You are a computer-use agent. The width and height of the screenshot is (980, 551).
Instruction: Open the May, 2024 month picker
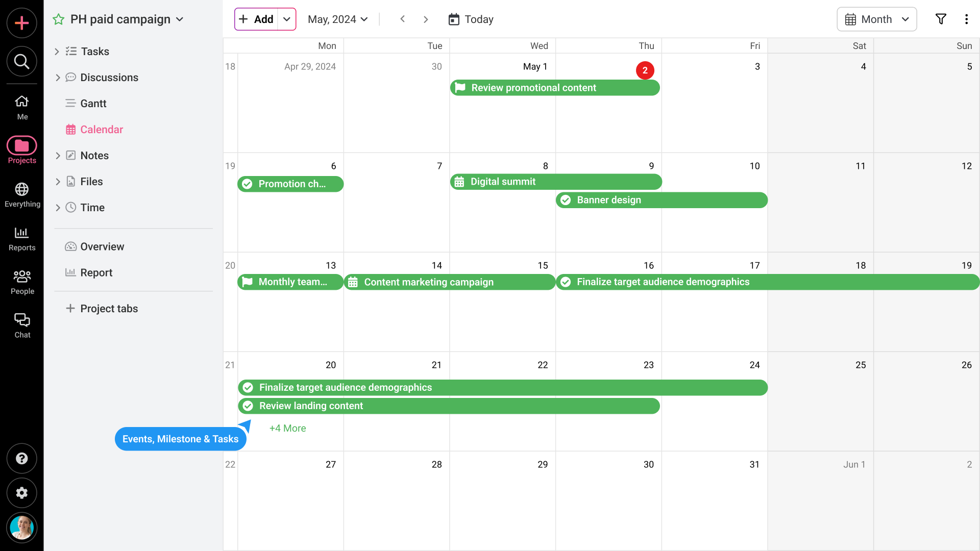(337, 19)
